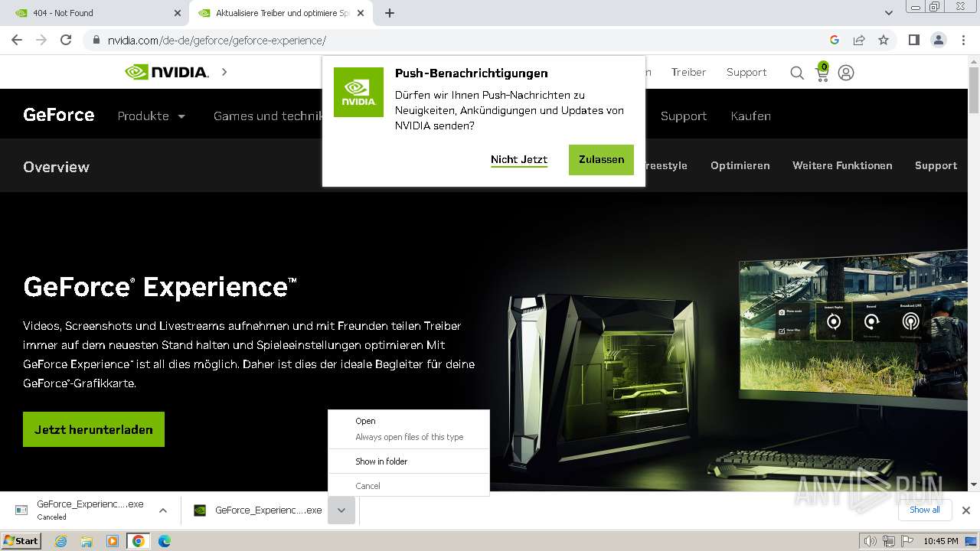
Task: Open the user account icon
Action: tap(846, 73)
